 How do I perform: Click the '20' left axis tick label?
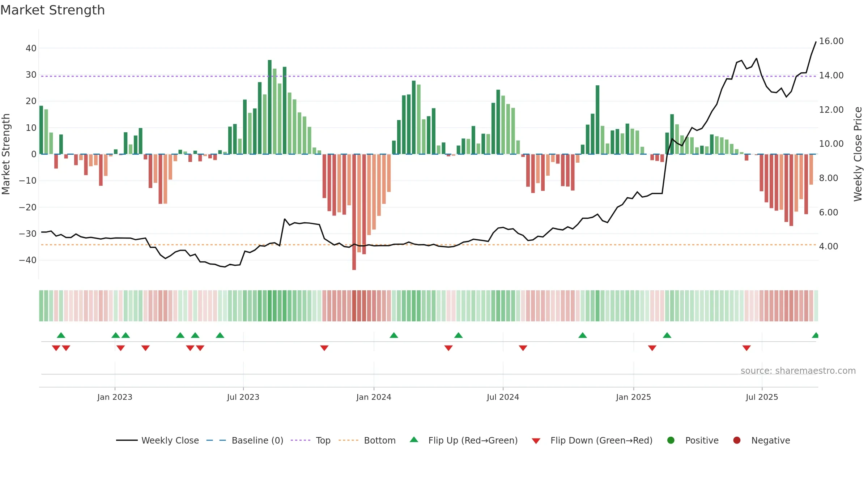click(x=31, y=101)
